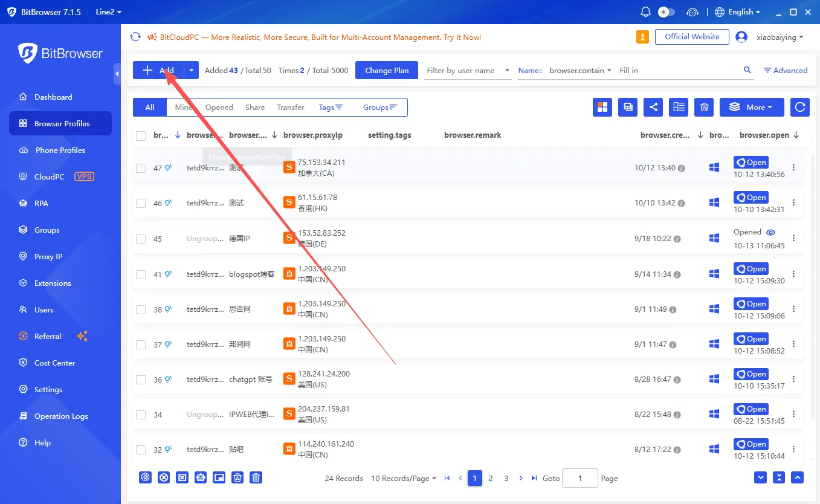Screen dimensions: 820x504
Task: Click the refresh list button
Action: pyautogui.click(x=800, y=107)
